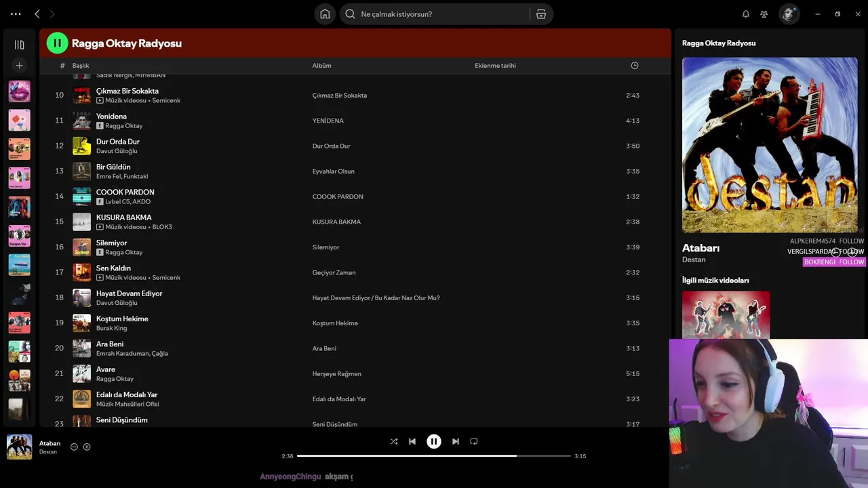The width and height of the screenshot is (868, 488).
Task: Open the Browse icon in search bar
Action: (541, 14)
